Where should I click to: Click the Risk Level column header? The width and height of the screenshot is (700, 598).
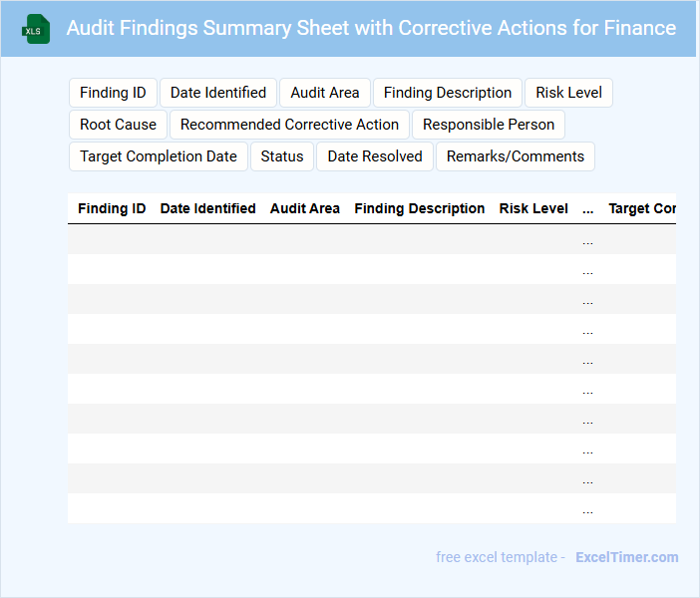(x=533, y=209)
